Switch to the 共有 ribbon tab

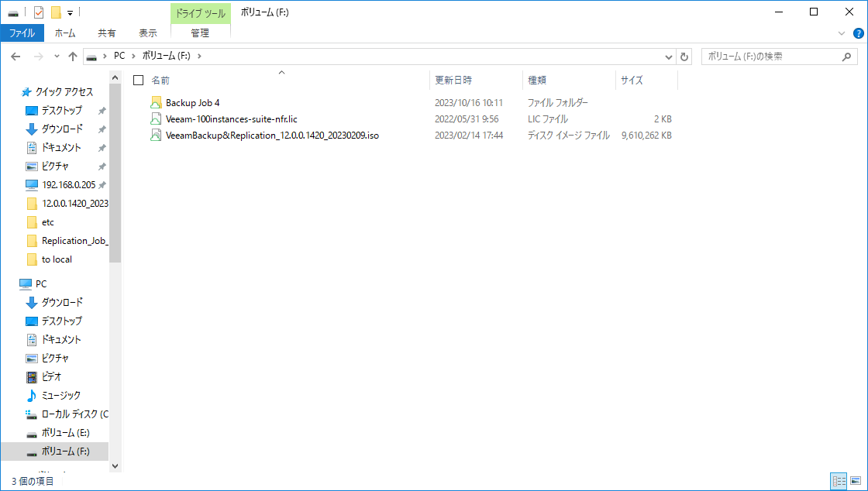107,33
